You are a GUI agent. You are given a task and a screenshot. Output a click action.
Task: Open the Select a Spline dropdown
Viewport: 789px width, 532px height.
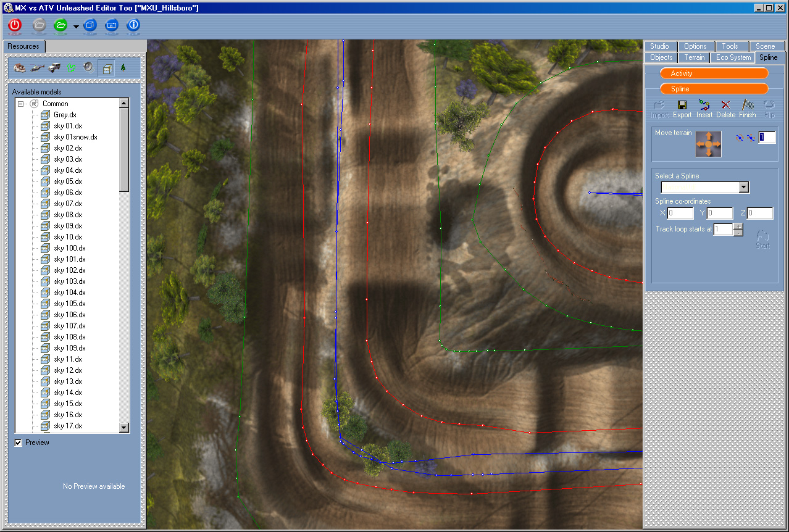click(x=744, y=187)
